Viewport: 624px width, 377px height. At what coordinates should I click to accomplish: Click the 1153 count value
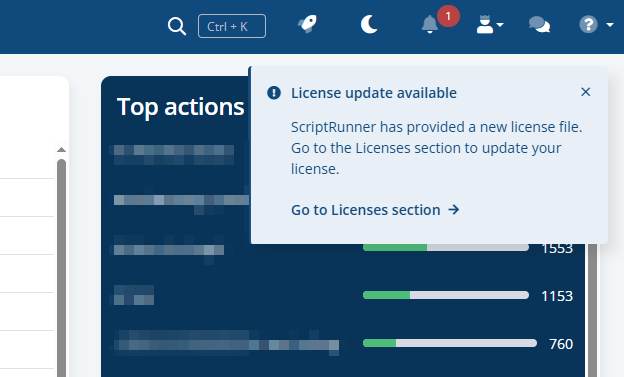click(x=557, y=296)
